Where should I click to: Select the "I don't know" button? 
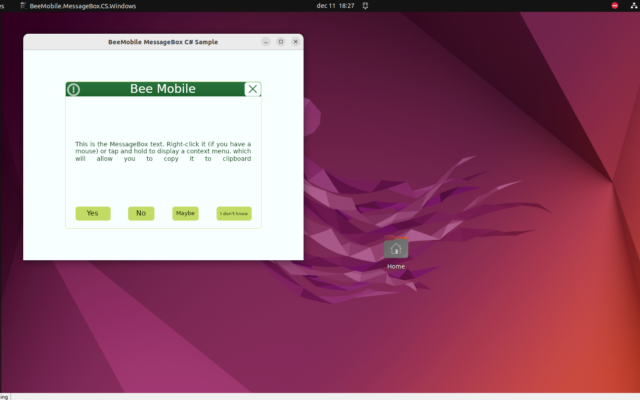(234, 213)
